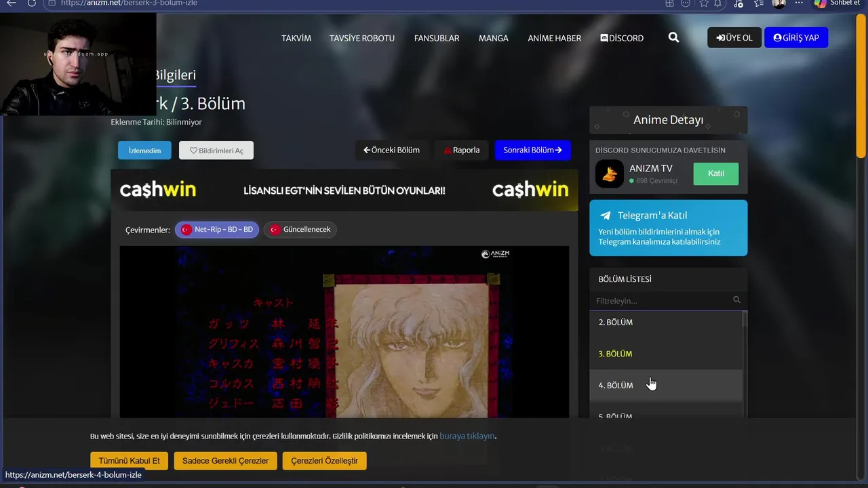Viewport: 868px width, 488px height.
Task: Click 'Eklenme Tarihi: Bilinmiyor' text
Action: (x=157, y=122)
